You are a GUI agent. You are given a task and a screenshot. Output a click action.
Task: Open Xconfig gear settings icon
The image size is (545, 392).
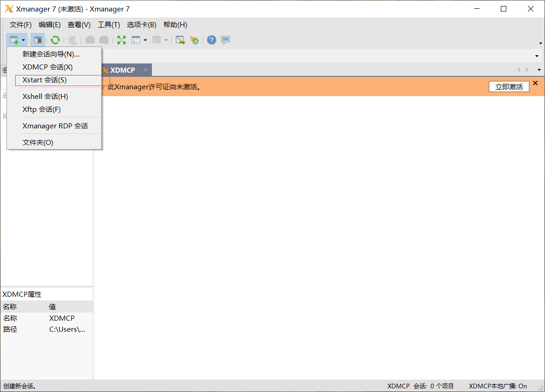(x=194, y=40)
